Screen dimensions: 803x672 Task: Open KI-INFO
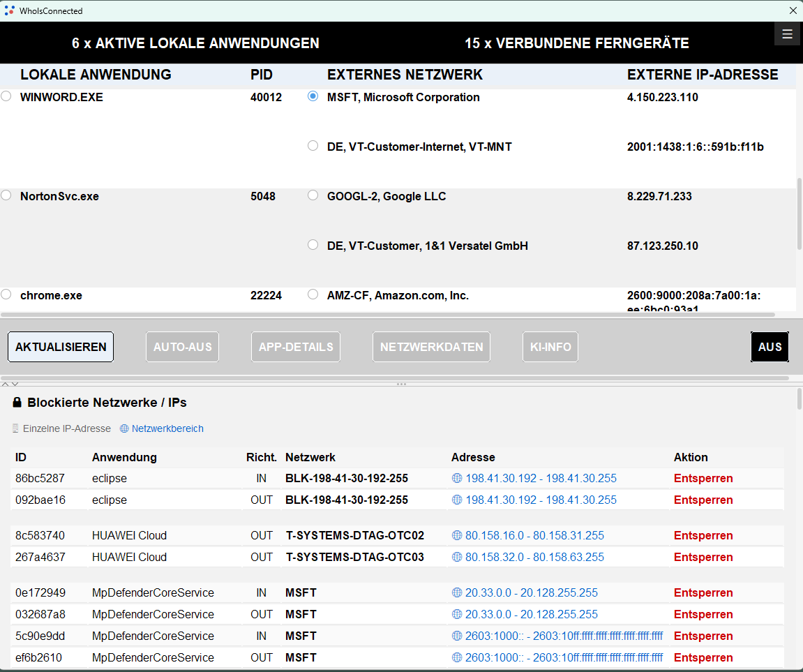[x=550, y=347]
